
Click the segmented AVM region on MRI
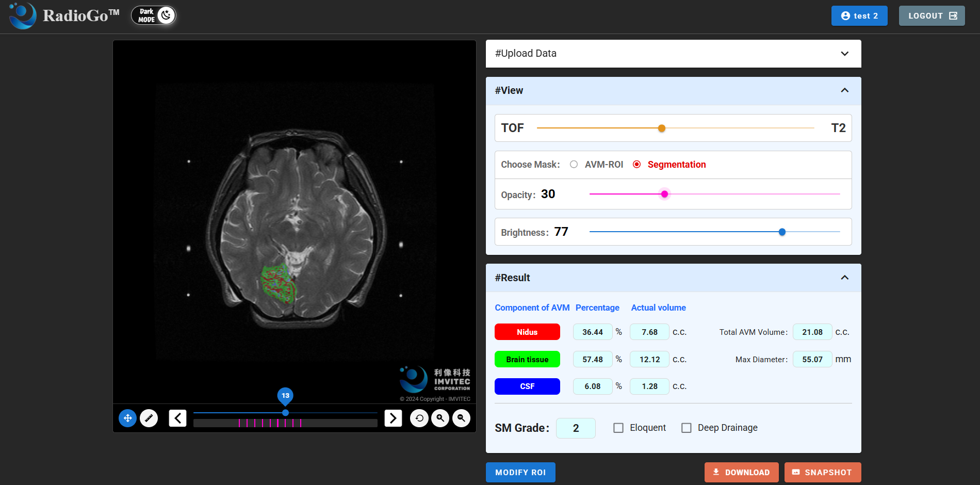point(278,283)
